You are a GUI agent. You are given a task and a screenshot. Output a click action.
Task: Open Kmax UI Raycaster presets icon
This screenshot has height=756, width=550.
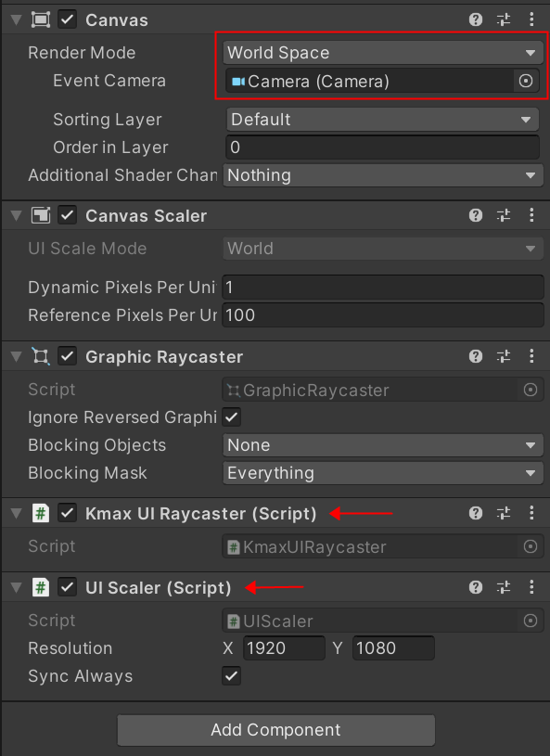tap(504, 513)
